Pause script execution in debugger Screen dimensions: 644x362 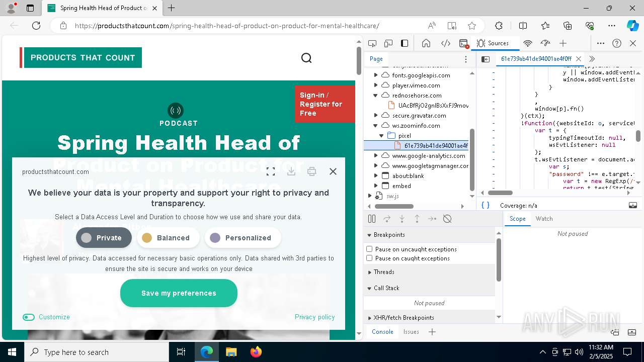pyautogui.click(x=372, y=219)
